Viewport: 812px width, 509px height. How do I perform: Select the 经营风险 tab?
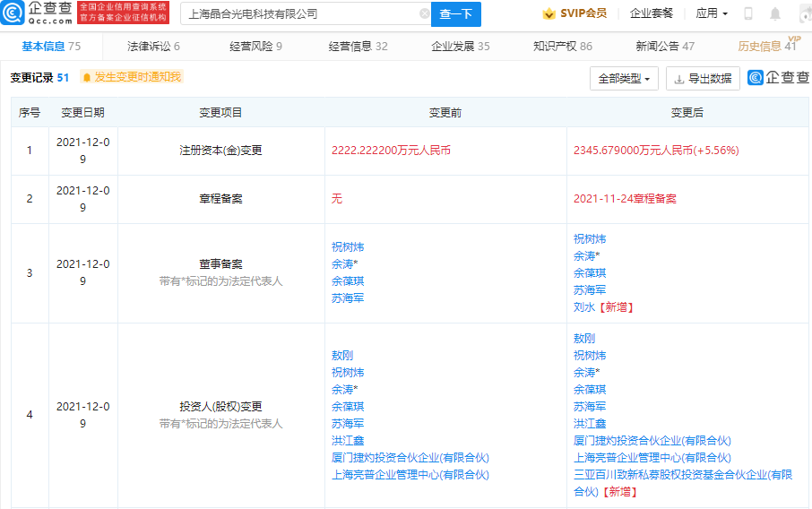point(255,47)
